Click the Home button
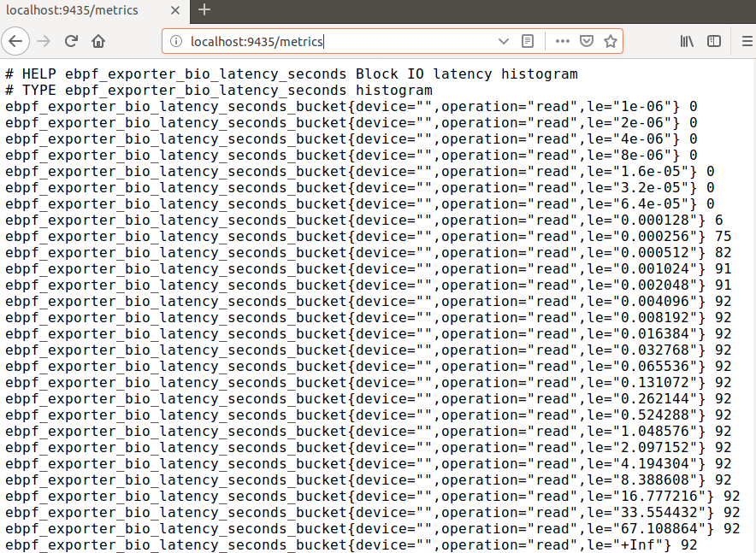The width and height of the screenshot is (756, 553). point(98,40)
